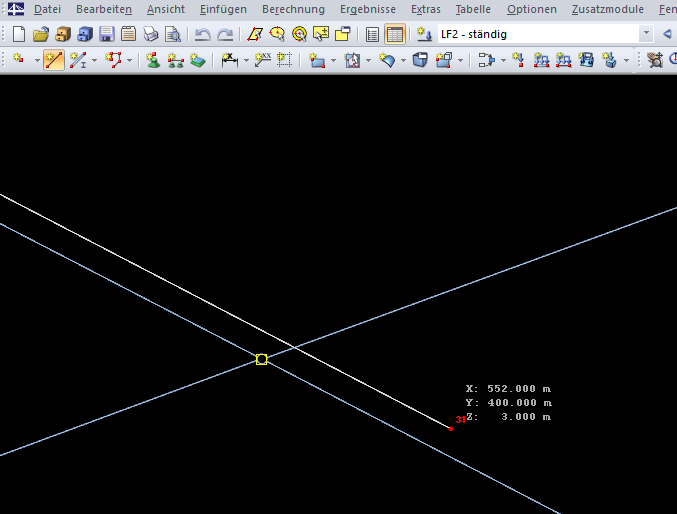Save the model with the floppy icon
677x514 pixels.
(107, 34)
